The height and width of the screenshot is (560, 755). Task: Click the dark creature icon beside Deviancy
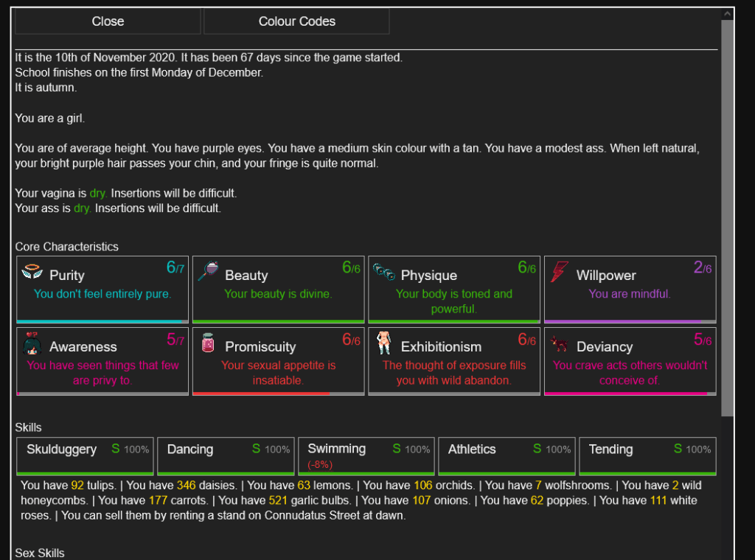point(559,344)
